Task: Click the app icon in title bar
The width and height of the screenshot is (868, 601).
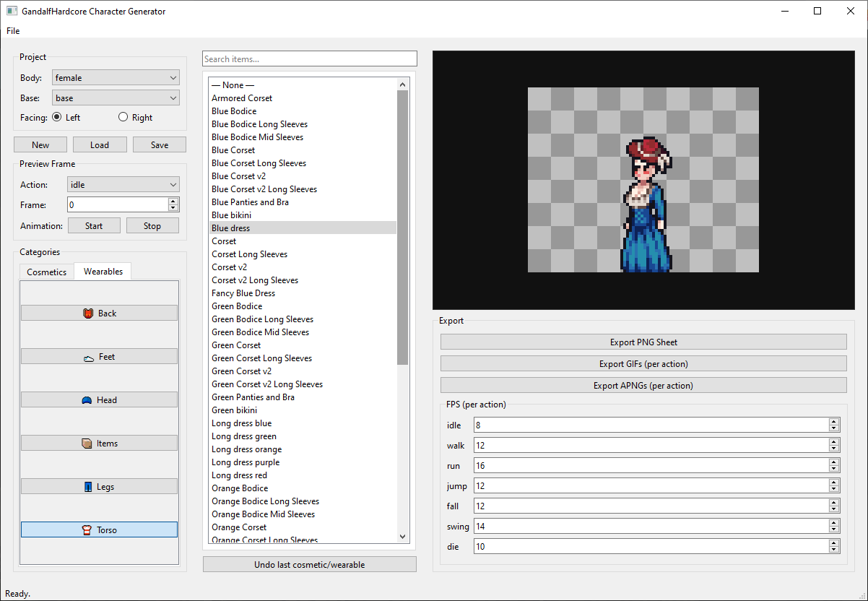Action: 12,12
